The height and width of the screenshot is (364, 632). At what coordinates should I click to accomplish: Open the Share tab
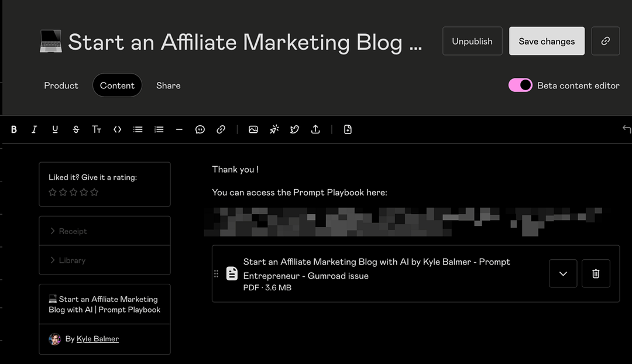[x=168, y=85]
